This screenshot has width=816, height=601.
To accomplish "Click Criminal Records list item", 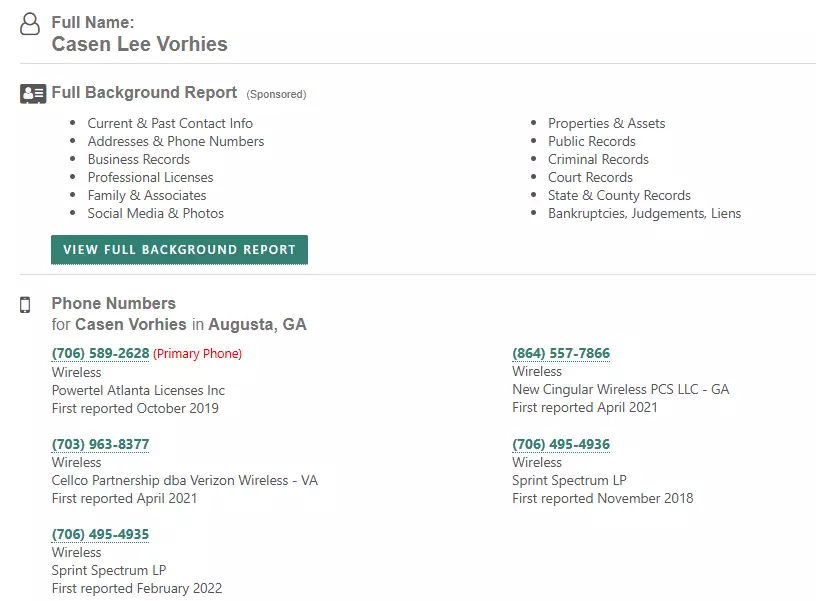I will 598,159.
